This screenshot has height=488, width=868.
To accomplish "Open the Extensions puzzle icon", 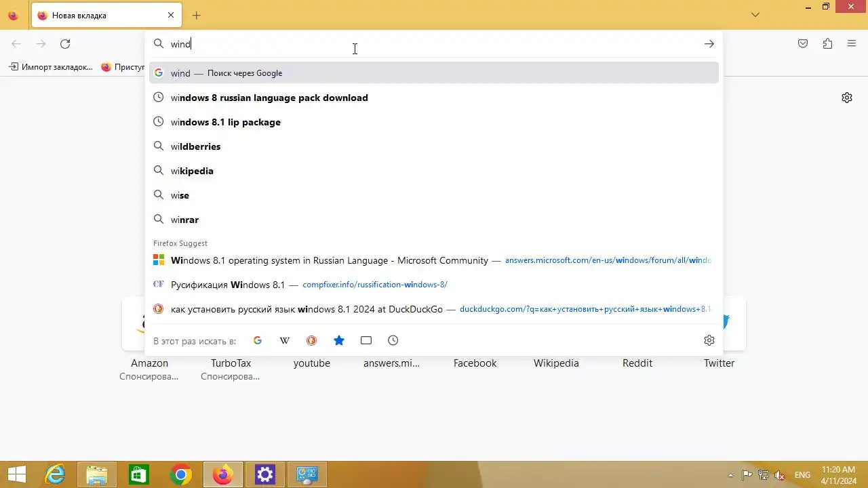I will (827, 44).
